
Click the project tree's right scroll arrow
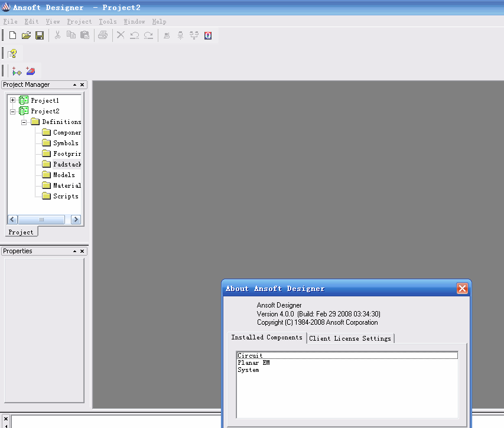point(76,220)
